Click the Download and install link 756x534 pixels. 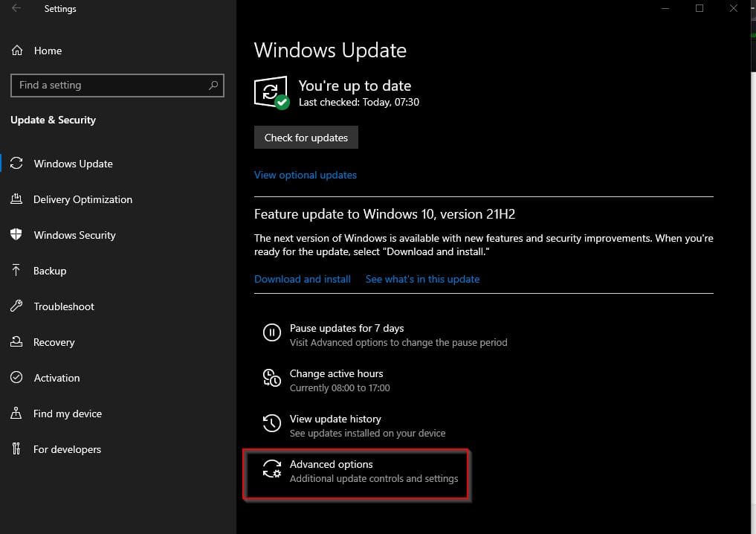coord(302,279)
